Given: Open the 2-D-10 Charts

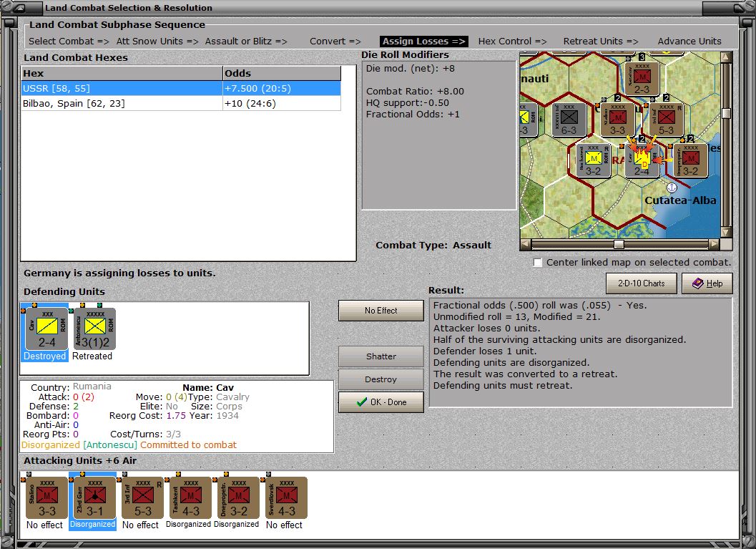Looking at the screenshot, I should [642, 283].
